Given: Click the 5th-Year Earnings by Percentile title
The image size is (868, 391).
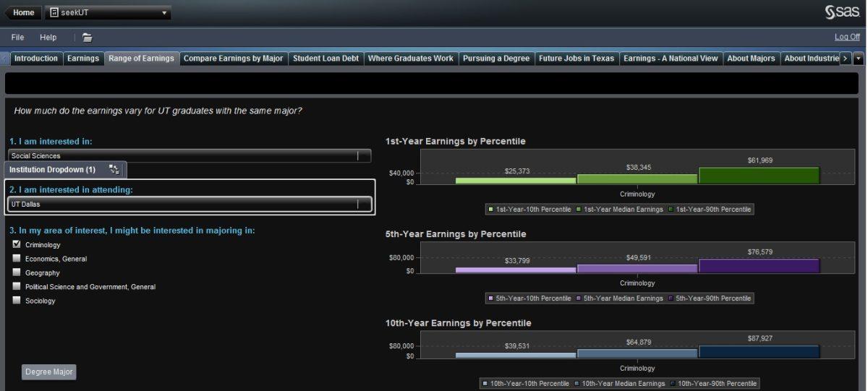Looking at the screenshot, I should (x=456, y=234).
